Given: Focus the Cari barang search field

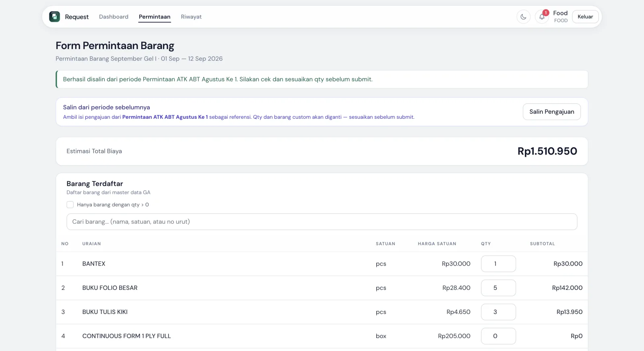Looking at the screenshot, I should click(x=322, y=222).
